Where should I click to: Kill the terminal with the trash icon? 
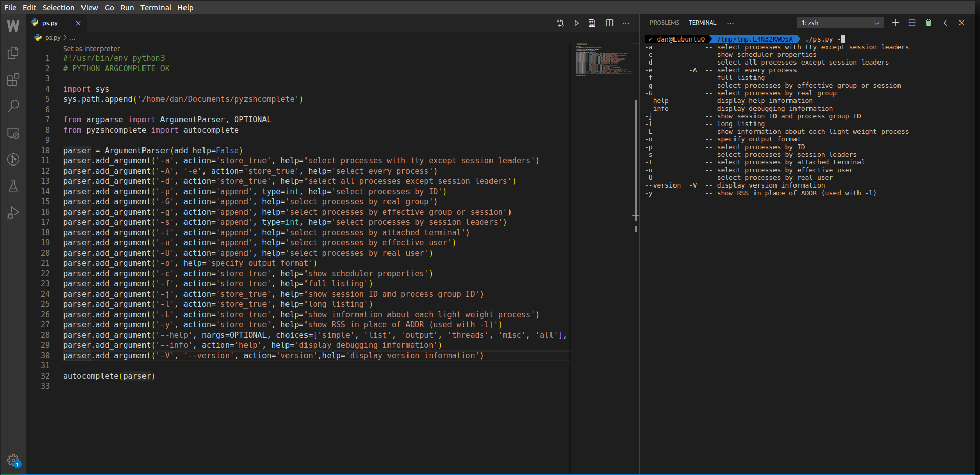[928, 23]
